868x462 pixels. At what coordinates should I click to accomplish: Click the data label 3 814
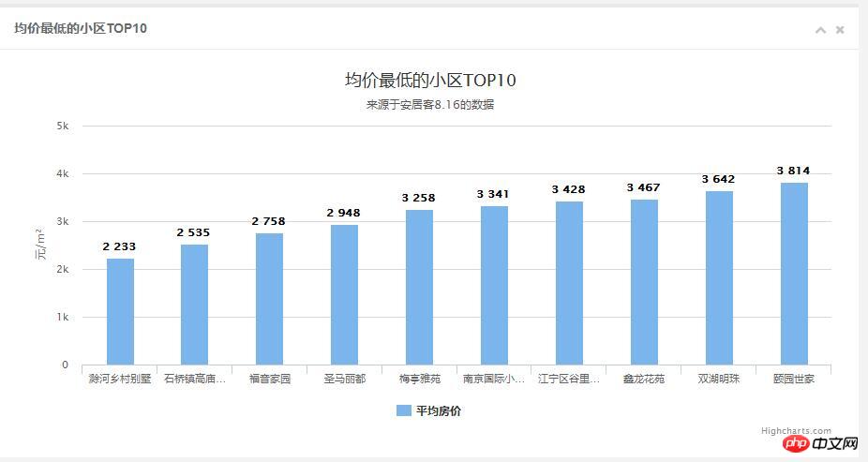[x=793, y=171]
